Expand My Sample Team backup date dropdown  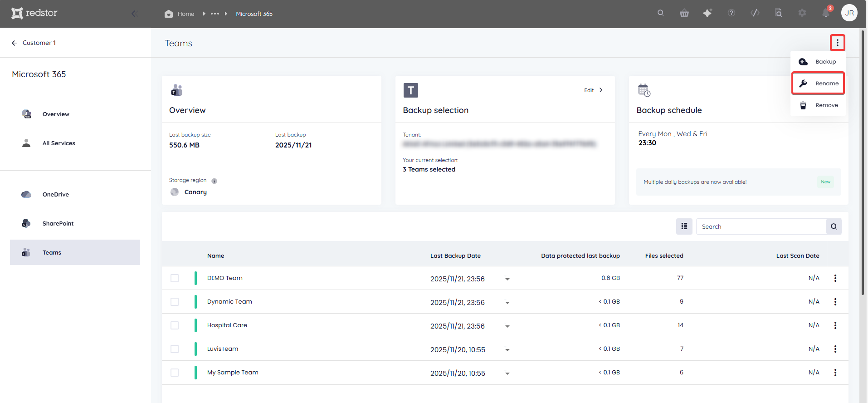click(507, 374)
